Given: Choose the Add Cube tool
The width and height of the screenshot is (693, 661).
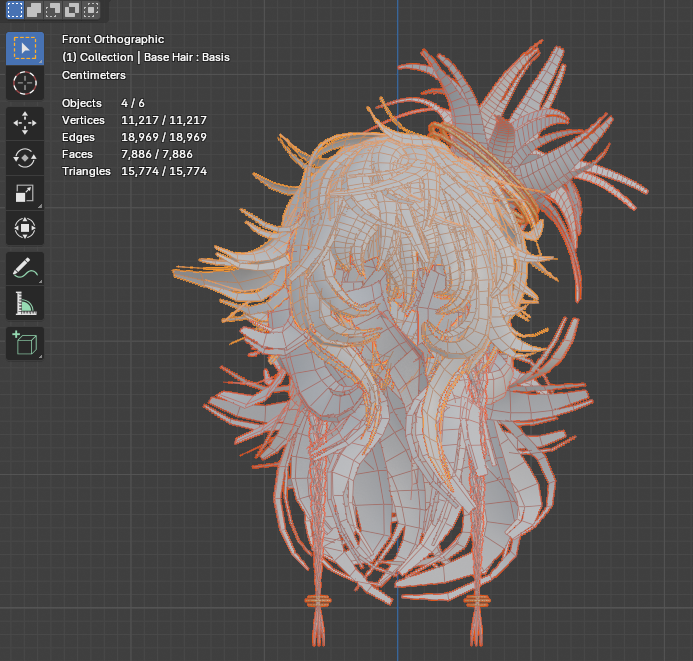Looking at the screenshot, I should [25, 343].
